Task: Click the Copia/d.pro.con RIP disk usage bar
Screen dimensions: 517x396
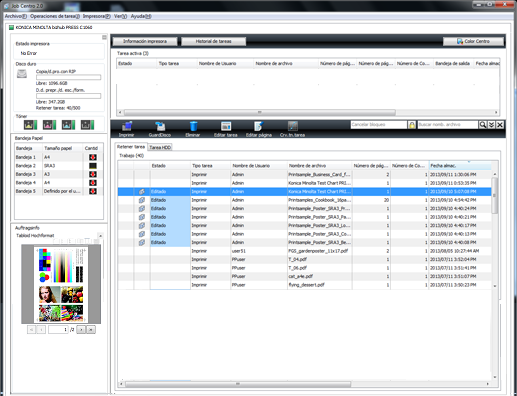Action: [x=68, y=77]
